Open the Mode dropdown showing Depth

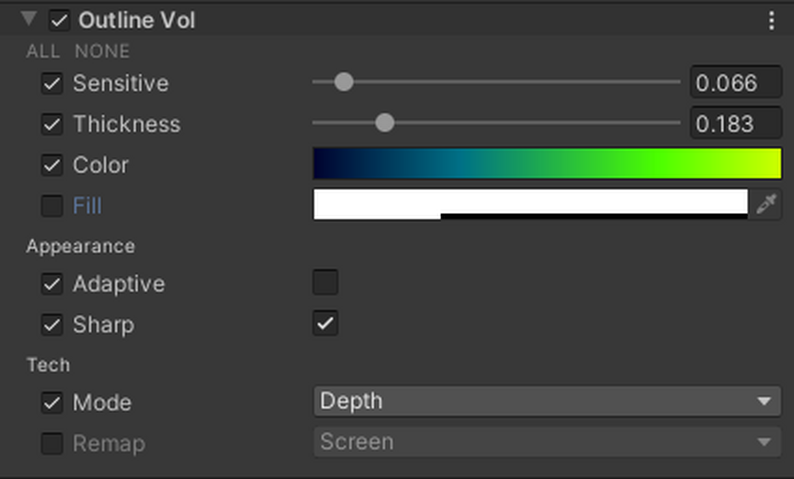[x=547, y=402]
